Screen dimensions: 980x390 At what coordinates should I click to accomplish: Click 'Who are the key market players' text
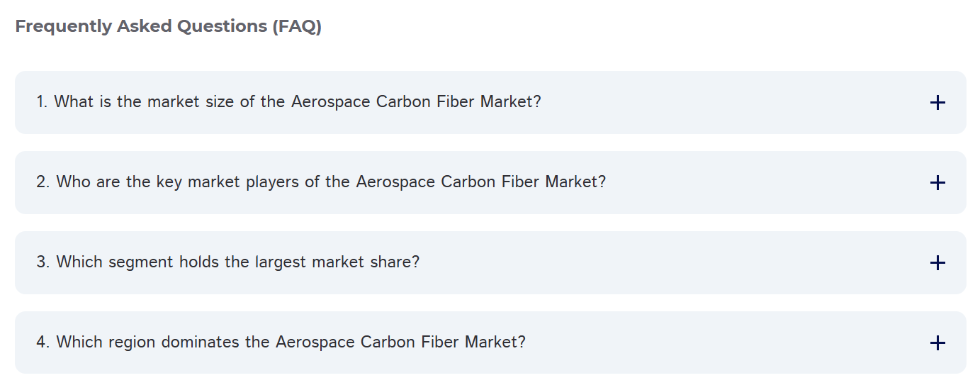pos(321,182)
